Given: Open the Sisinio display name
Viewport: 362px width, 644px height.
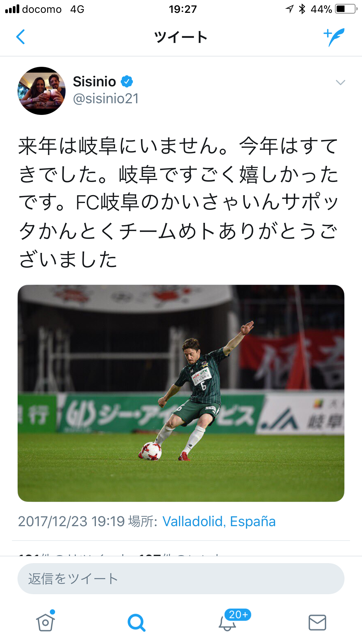Looking at the screenshot, I should coord(94,81).
